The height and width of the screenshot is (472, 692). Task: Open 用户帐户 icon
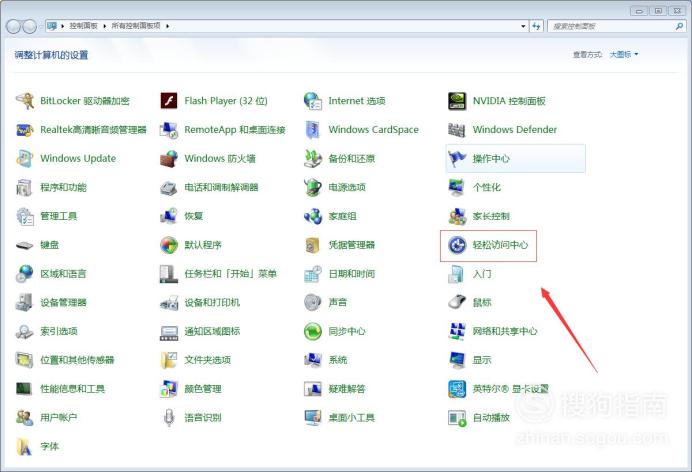(25, 418)
